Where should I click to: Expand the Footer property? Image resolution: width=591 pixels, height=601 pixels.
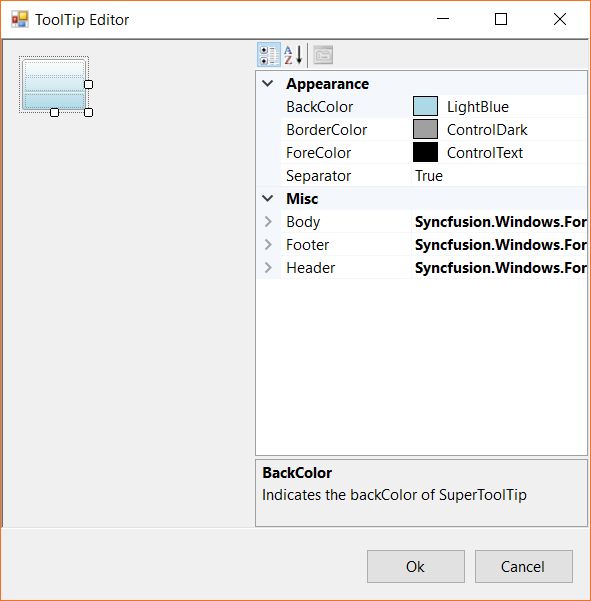click(x=268, y=245)
